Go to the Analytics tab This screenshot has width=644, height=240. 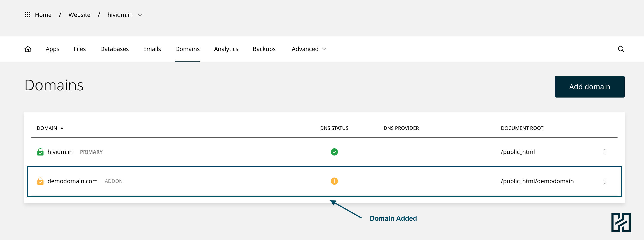pos(226,49)
